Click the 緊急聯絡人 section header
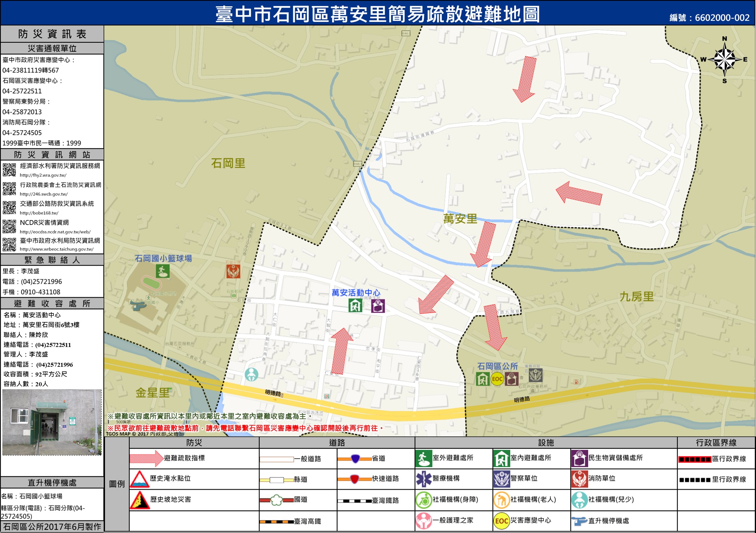The image size is (756, 533). coord(52,260)
